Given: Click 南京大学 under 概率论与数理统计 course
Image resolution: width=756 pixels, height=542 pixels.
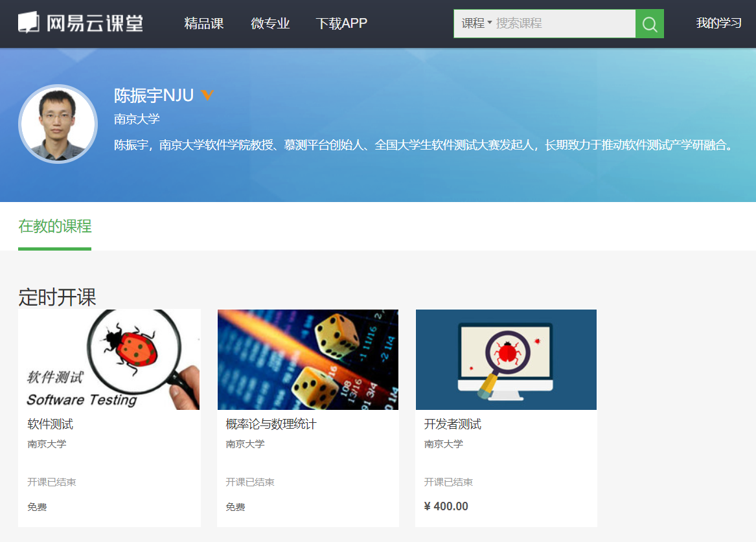Looking at the screenshot, I should (x=245, y=444).
